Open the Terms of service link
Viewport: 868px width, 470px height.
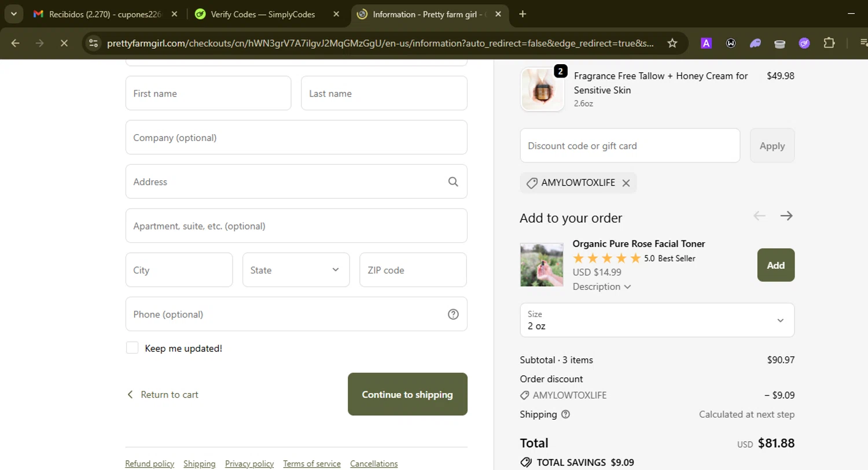point(312,464)
